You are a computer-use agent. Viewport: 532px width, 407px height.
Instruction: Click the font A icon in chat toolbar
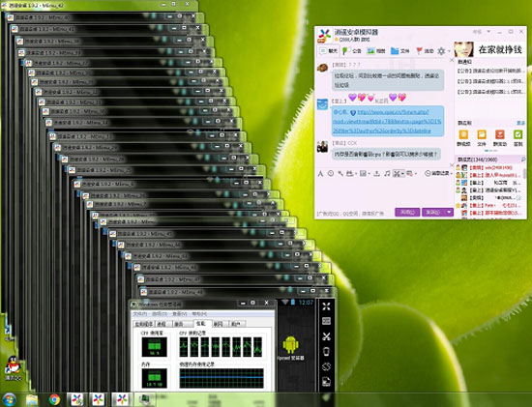click(320, 173)
